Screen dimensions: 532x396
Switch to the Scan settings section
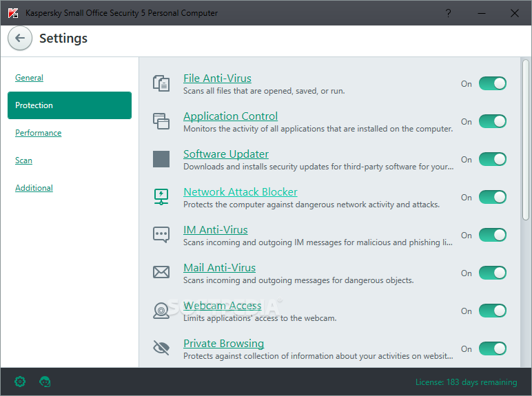(x=23, y=160)
